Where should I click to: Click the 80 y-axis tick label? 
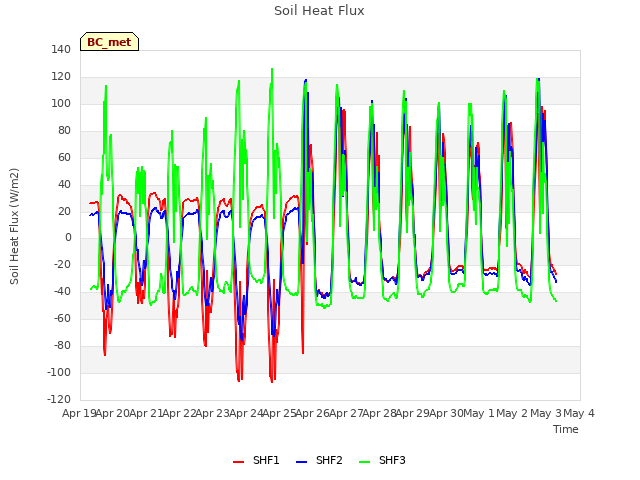tap(64, 130)
